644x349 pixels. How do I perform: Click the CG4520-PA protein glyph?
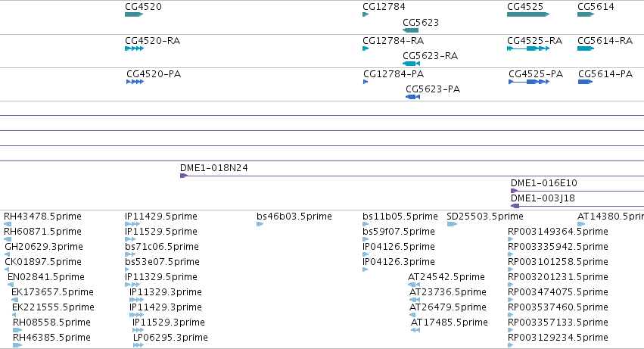(x=135, y=82)
